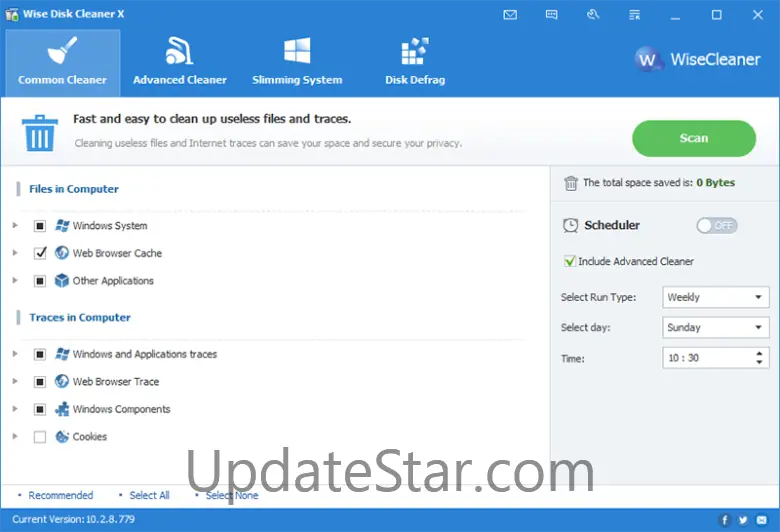Image resolution: width=780 pixels, height=532 pixels.
Task: Open the menu list icon in title bar
Action: pos(634,15)
